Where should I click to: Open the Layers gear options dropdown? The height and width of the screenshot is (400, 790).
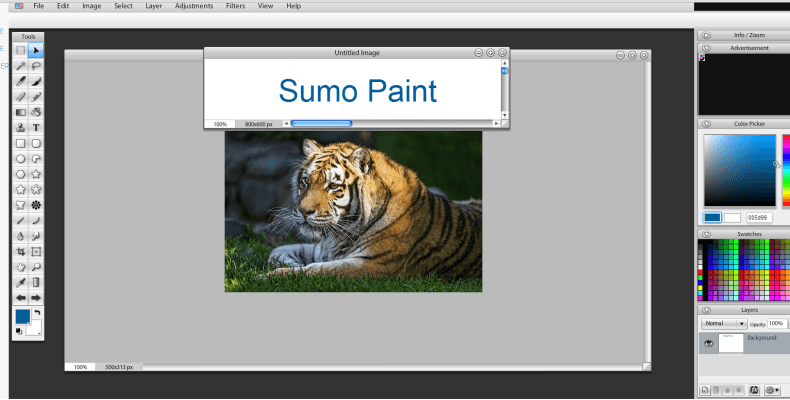click(x=772, y=390)
